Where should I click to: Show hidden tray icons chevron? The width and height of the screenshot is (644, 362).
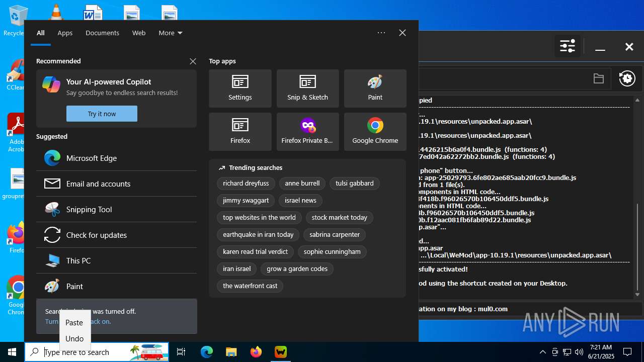click(543, 352)
